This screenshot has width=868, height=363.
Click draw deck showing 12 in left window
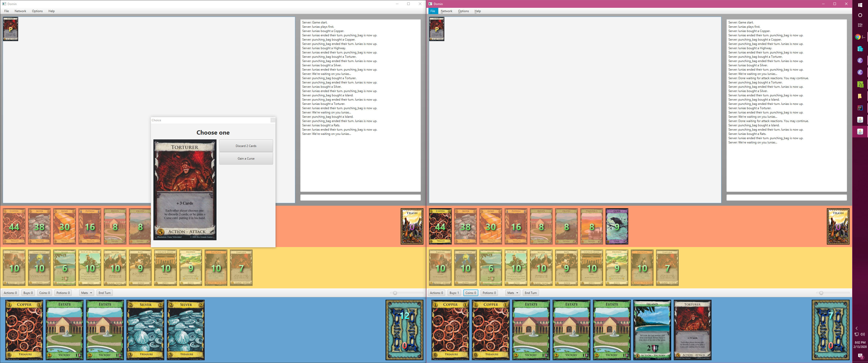tap(404, 330)
